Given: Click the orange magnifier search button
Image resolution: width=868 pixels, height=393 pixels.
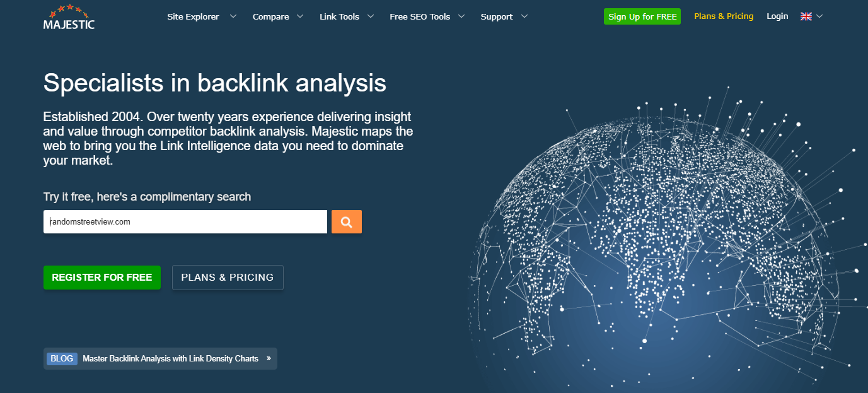Looking at the screenshot, I should pos(346,221).
